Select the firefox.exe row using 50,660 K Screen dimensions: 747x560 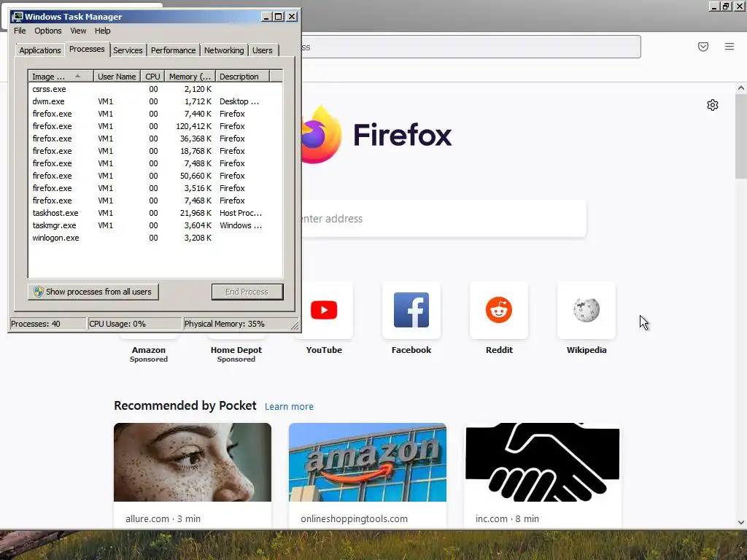[x=155, y=176]
